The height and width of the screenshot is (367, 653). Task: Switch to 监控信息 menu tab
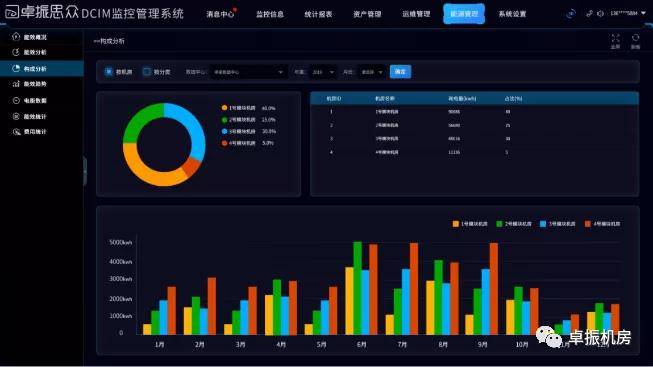(x=270, y=14)
